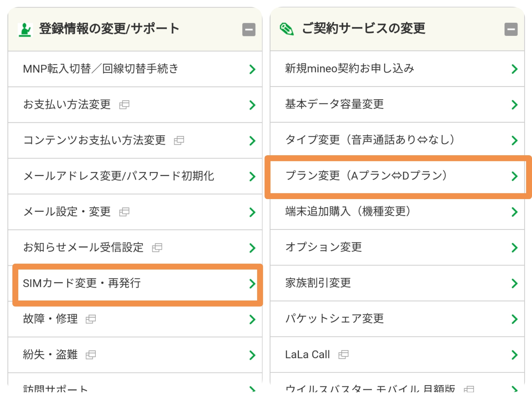Viewport: 532px width, 399px height.
Task: Go to 新規mineo契約お申し込み
Action: click(350, 69)
